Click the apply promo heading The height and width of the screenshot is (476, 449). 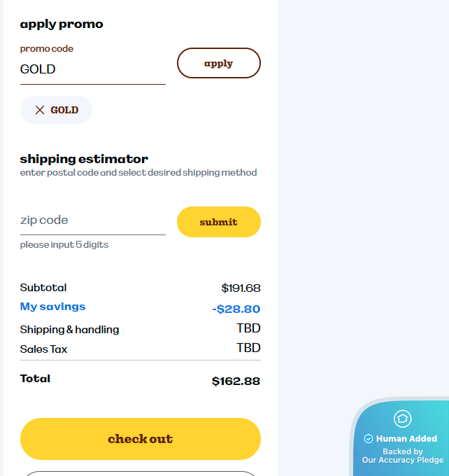point(62,24)
